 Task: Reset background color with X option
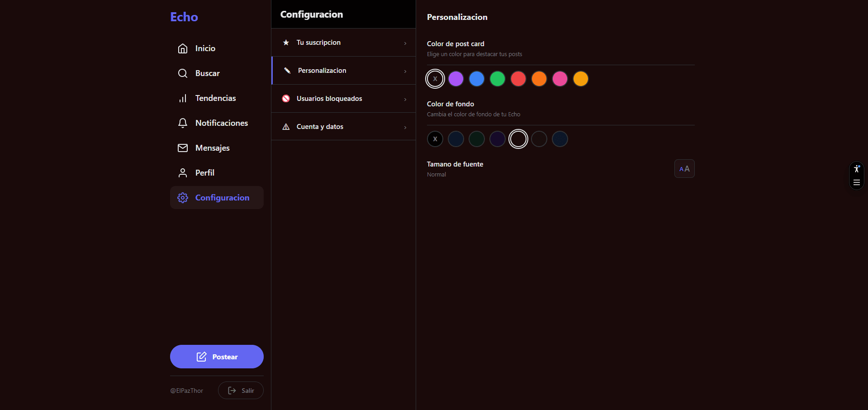click(435, 139)
